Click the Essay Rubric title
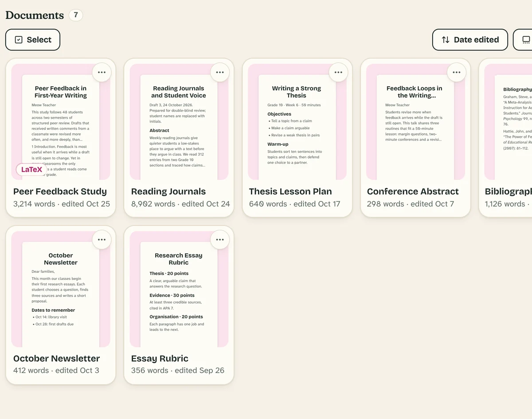The width and height of the screenshot is (532, 419). [x=160, y=358]
